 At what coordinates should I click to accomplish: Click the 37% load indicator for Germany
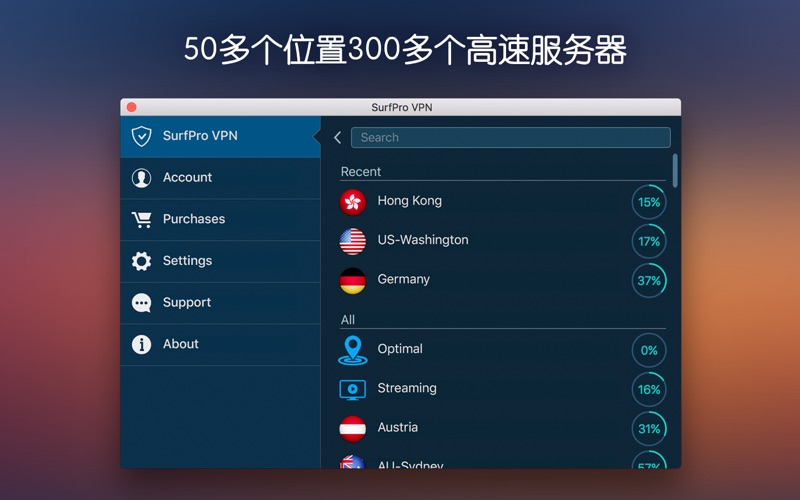pyautogui.click(x=649, y=281)
